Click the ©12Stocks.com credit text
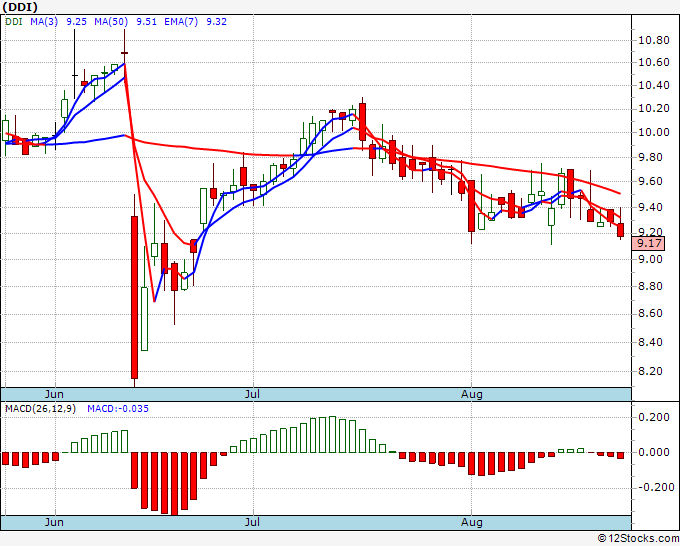The height and width of the screenshot is (546, 680). coord(638,539)
